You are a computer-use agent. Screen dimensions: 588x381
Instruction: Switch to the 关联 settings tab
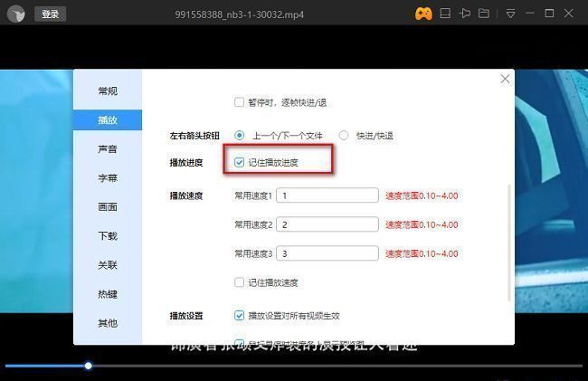coord(108,265)
